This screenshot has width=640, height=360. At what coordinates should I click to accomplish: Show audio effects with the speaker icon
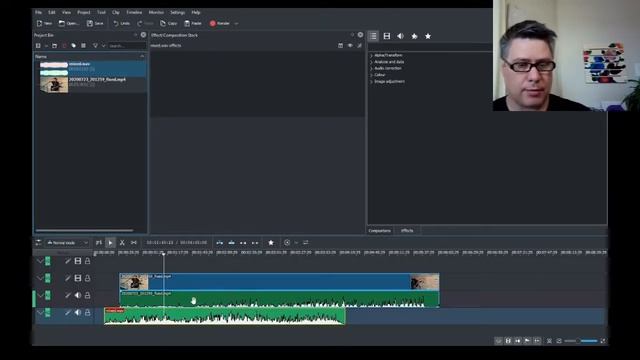pos(400,36)
